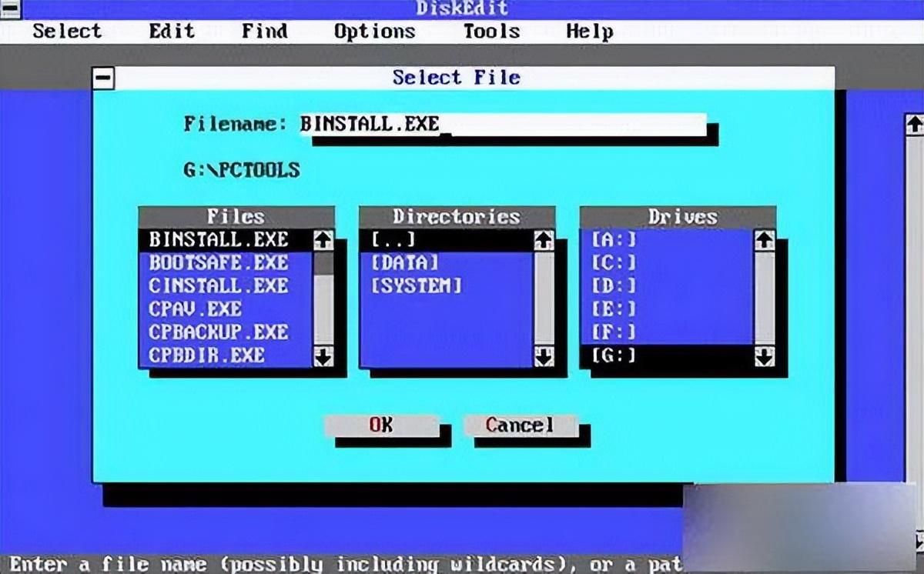This screenshot has height=574, width=924.
Task: Select CPBDIR.EXE in Files list
Action: (226, 355)
